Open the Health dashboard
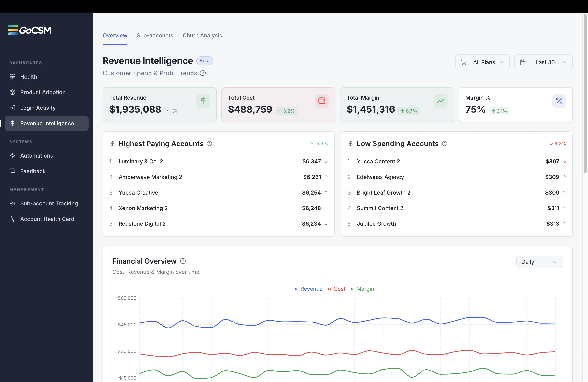Image resolution: width=588 pixels, height=382 pixels. [47, 77]
